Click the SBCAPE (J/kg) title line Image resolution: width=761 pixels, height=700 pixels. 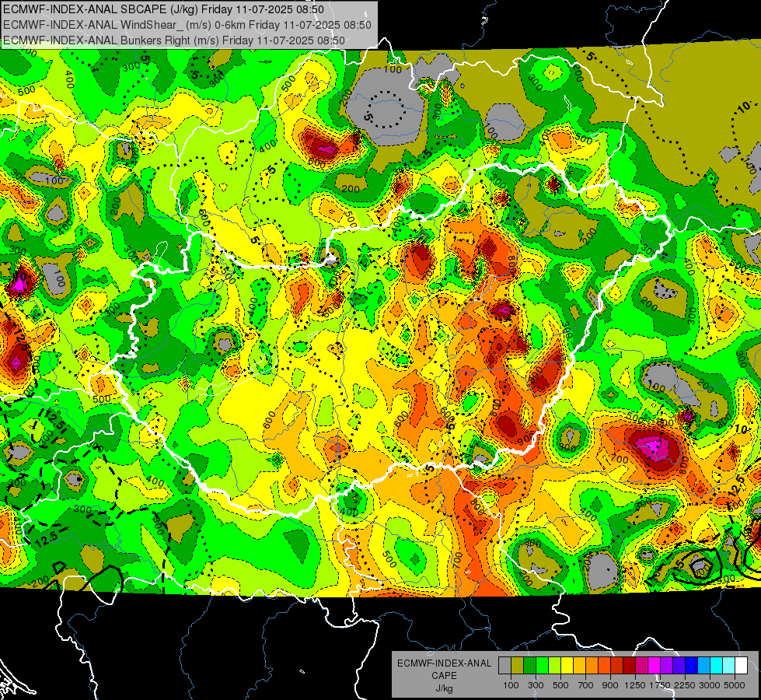click(163, 9)
